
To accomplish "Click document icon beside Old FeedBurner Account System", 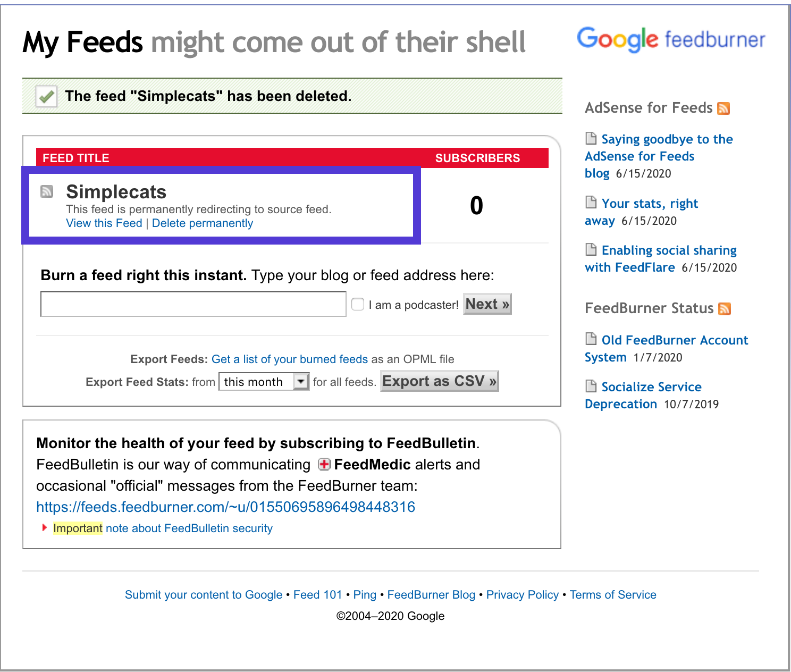I will 591,339.
